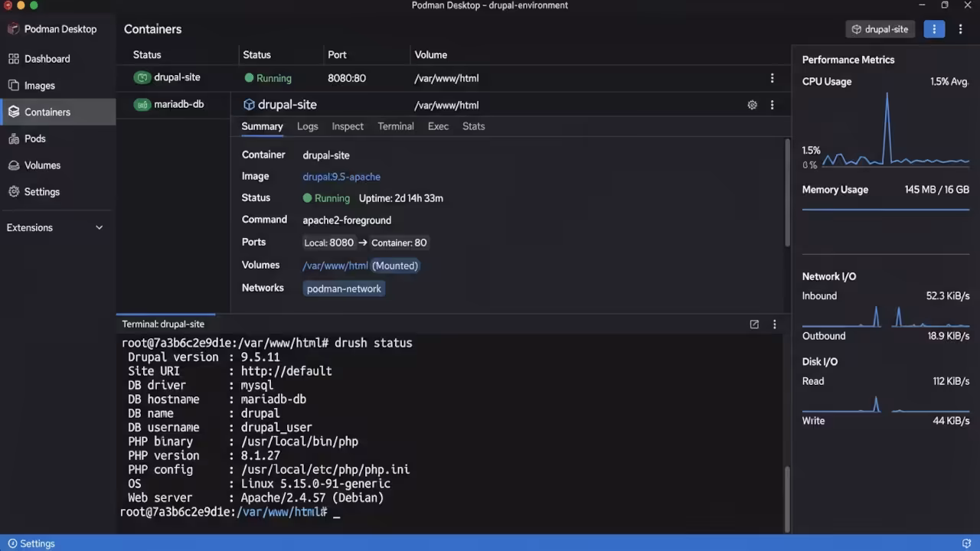
Task: Click the Port column header
Action: pos(337,55)
